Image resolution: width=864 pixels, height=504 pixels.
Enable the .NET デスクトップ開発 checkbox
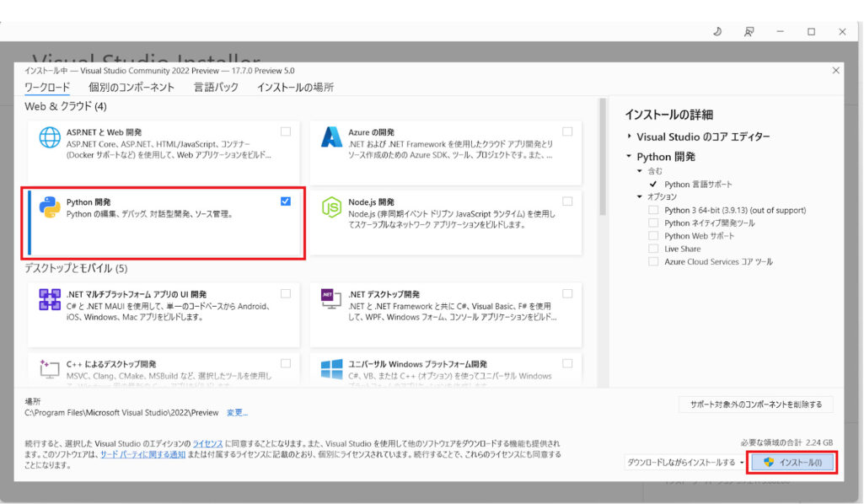[x=567, y=293]
